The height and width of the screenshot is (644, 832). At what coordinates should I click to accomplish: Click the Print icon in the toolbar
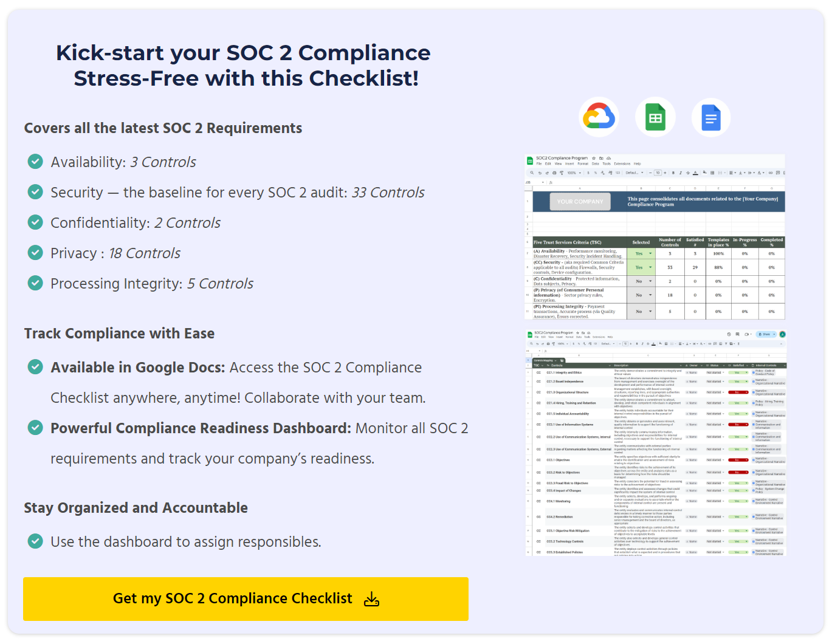(554, 173)
